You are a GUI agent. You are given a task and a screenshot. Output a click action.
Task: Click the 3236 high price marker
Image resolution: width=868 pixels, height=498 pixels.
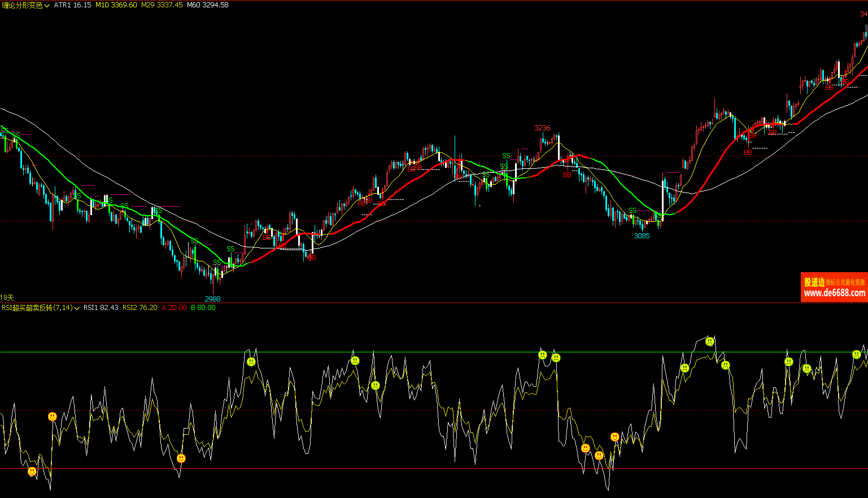click(x=542, y=128)
